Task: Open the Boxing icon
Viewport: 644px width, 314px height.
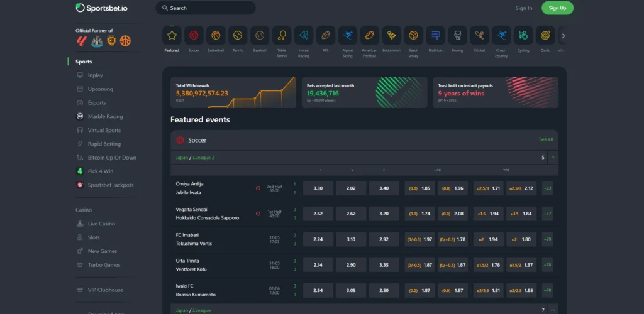Action: pos(458,36)
